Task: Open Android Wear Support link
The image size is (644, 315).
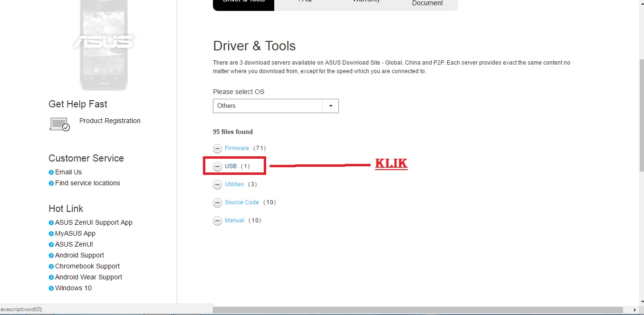Action: (88, 277)
